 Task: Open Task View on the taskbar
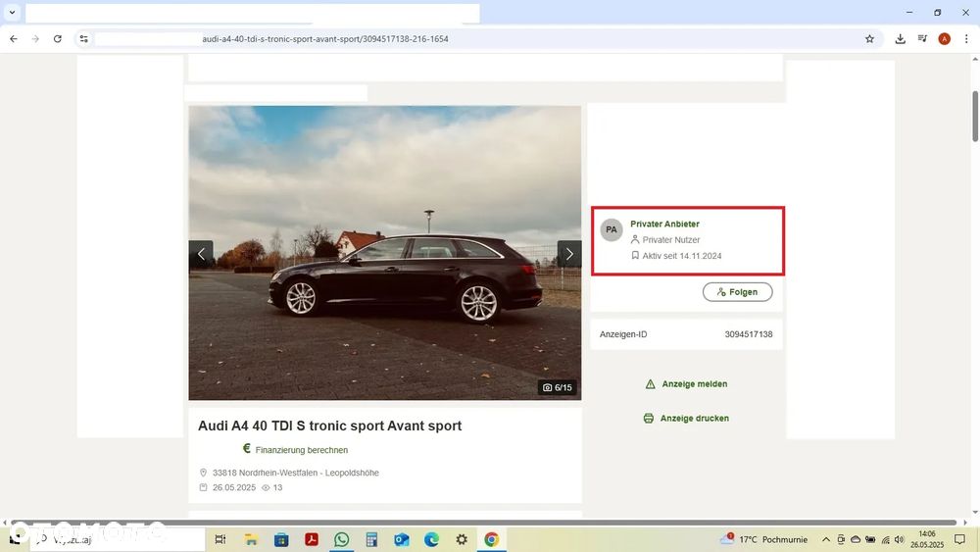click(x=220, y=539)
